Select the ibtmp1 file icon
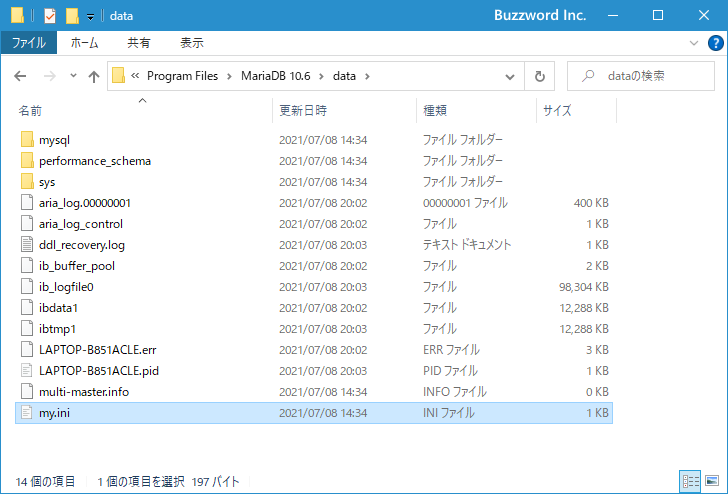728x494 pixels. (x=27, y=328)
